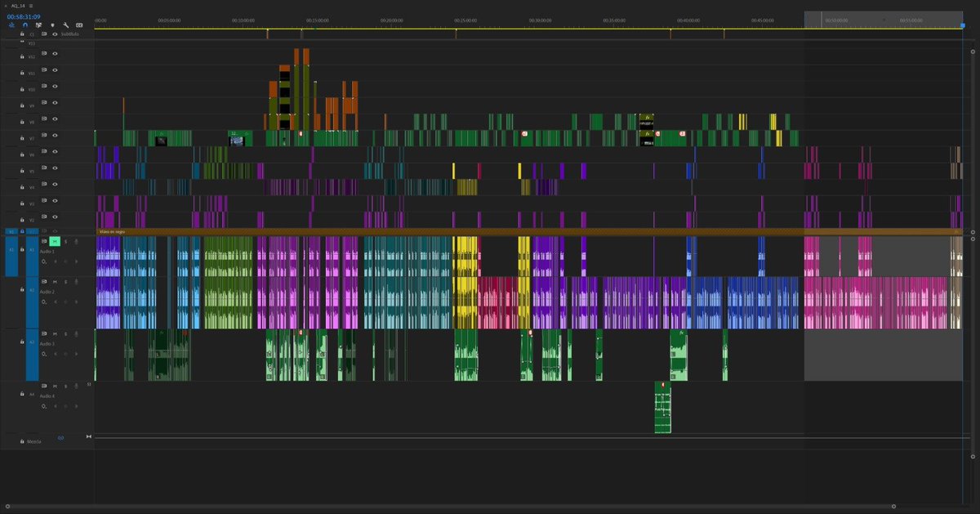Hide the V3 track output eye

pyautogui.click(x=55, y=201)
